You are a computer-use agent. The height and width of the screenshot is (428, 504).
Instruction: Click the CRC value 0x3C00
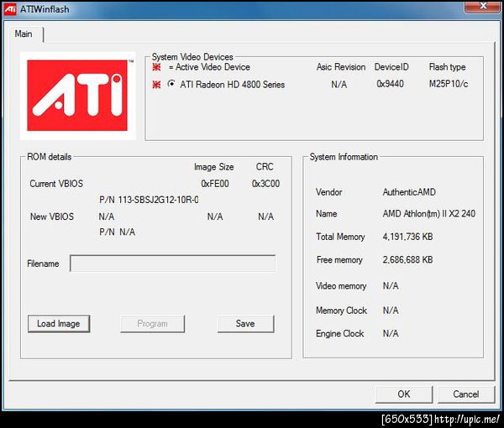265,183
